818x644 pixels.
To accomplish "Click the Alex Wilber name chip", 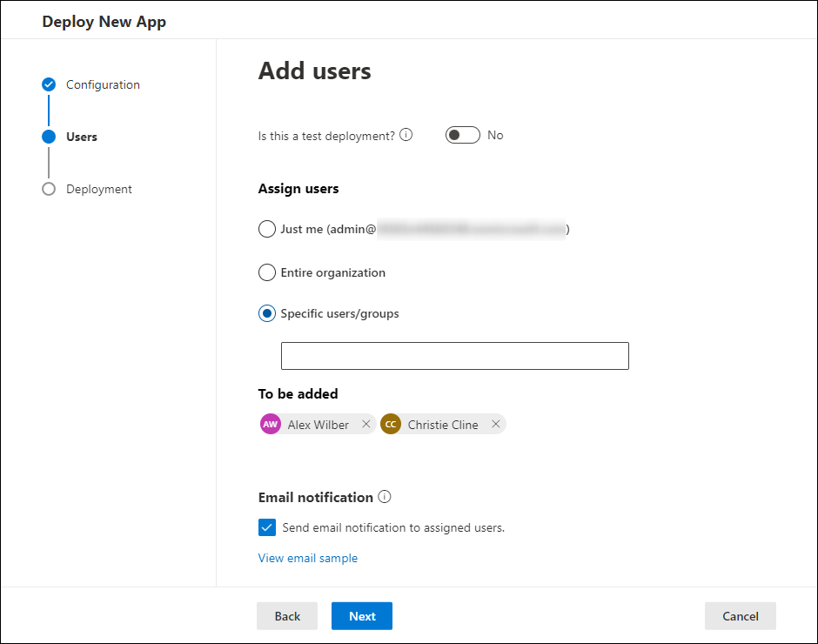I will [318, 425].
